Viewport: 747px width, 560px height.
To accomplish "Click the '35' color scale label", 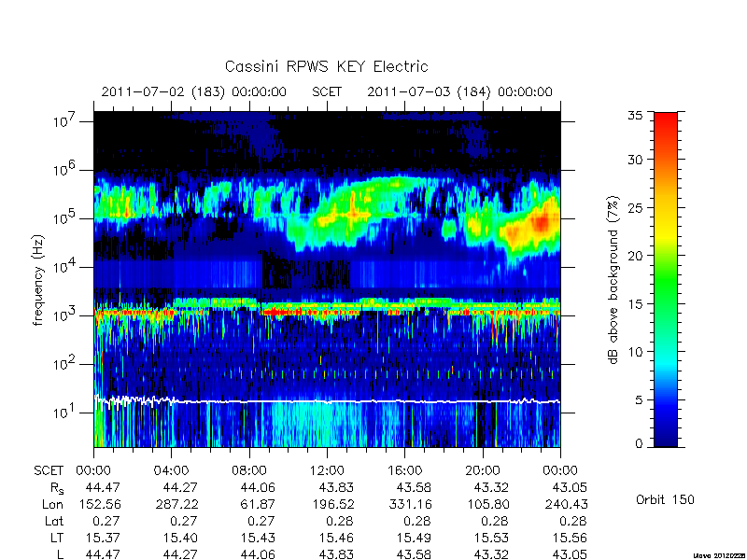I will click(635, 115).
